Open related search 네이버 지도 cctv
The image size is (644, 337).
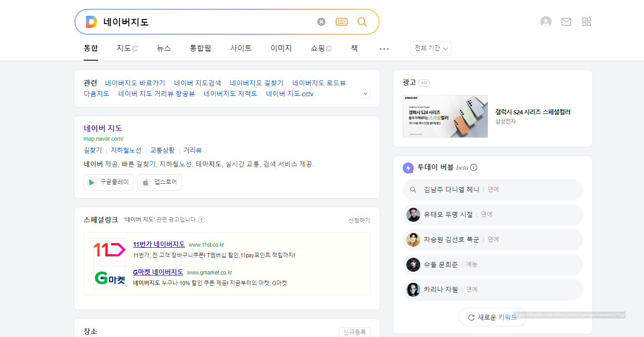[x=290, y=94]
